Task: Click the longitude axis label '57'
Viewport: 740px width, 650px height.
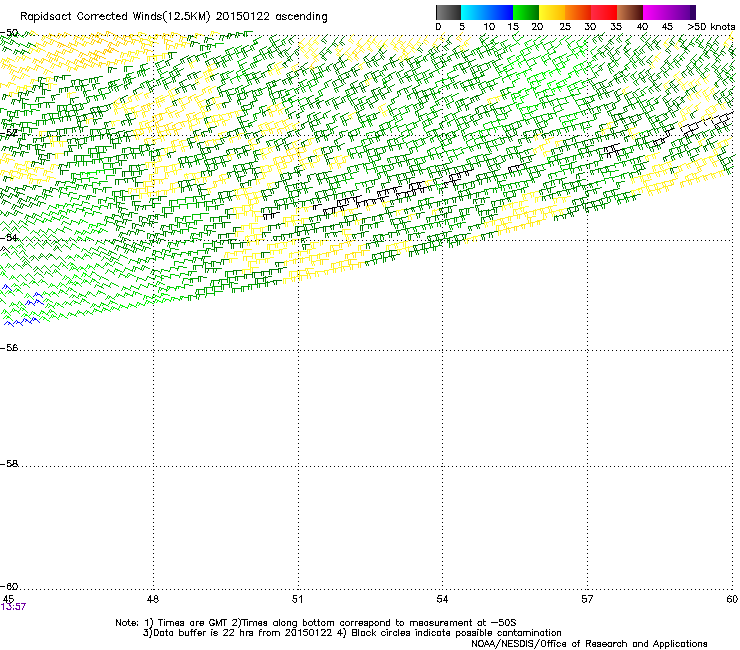Action: pos(587,599)
